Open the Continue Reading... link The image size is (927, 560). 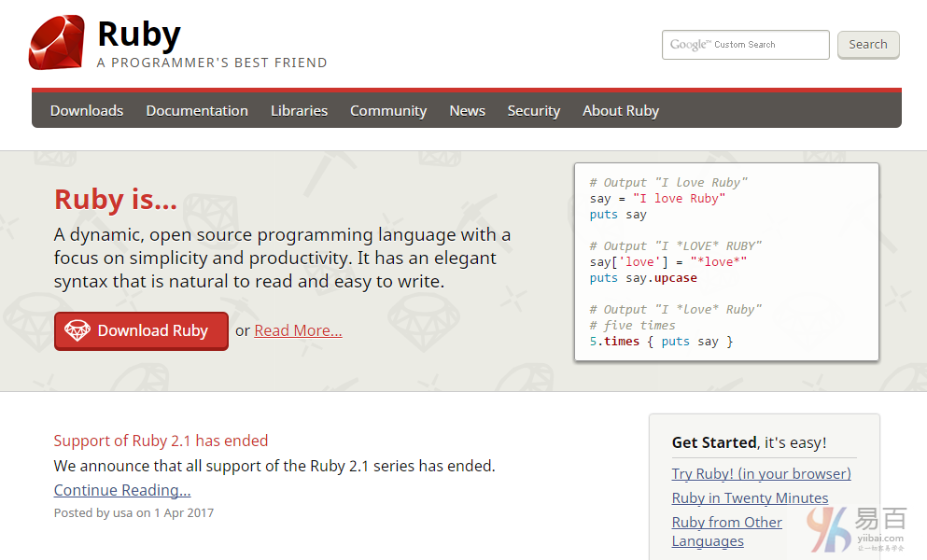(x=122, y=490)
